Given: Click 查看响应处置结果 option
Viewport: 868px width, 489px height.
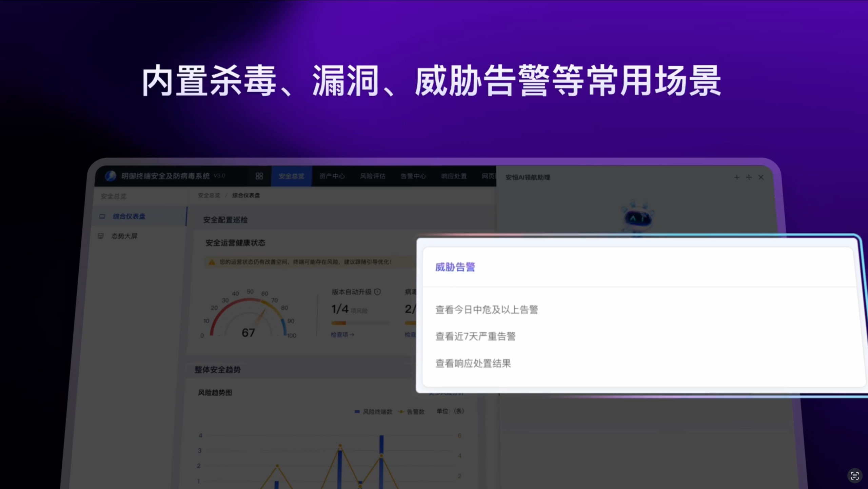Looking at the screenshot, I should pyautogui.click(x=473, y=364).
